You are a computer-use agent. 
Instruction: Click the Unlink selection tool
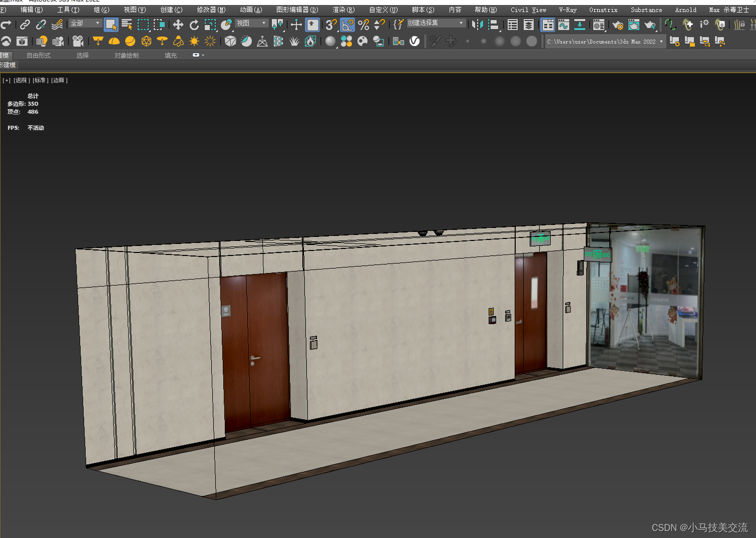tap(41, 24)
